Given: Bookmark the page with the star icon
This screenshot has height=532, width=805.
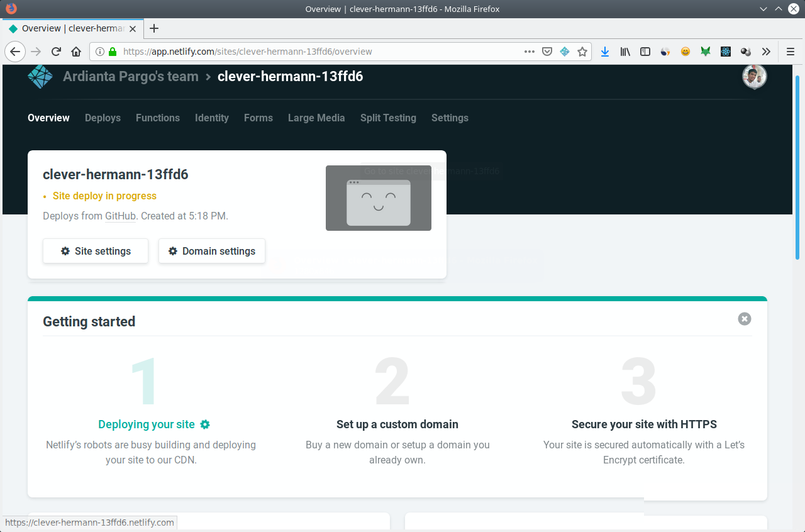Looking at the screenshot, I should click(582, 52).
